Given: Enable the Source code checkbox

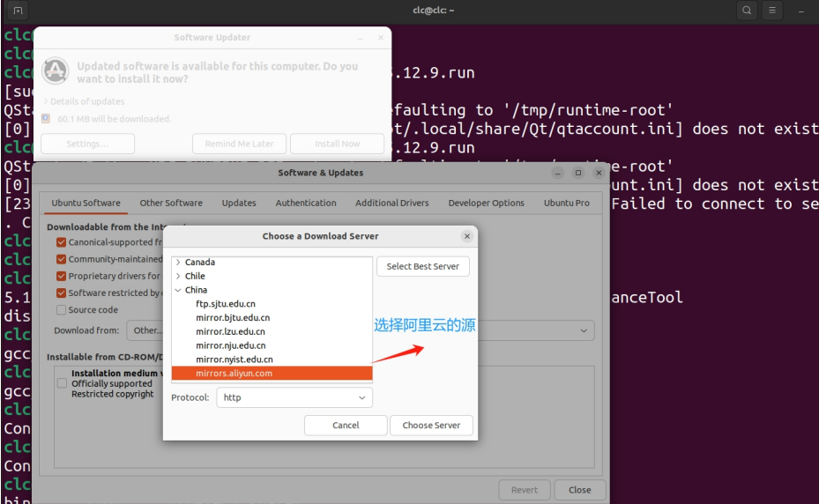Looking at the screenshot, I should point(61,309).
